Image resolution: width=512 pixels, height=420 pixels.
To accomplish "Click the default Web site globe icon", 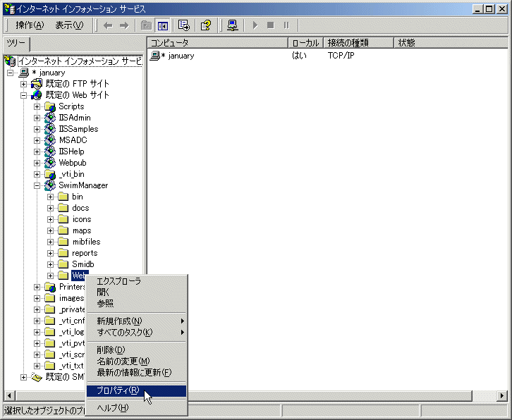I will point(37,95).
